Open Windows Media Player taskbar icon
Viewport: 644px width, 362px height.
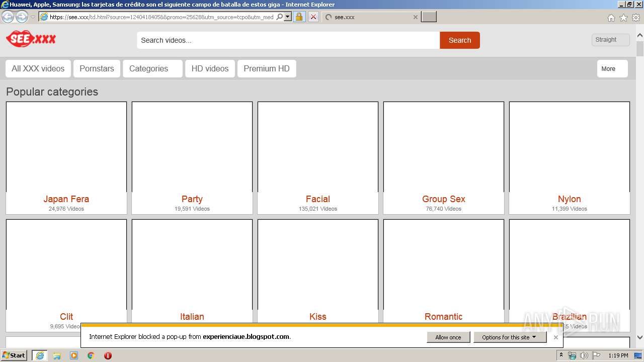[x=74, y=355]
